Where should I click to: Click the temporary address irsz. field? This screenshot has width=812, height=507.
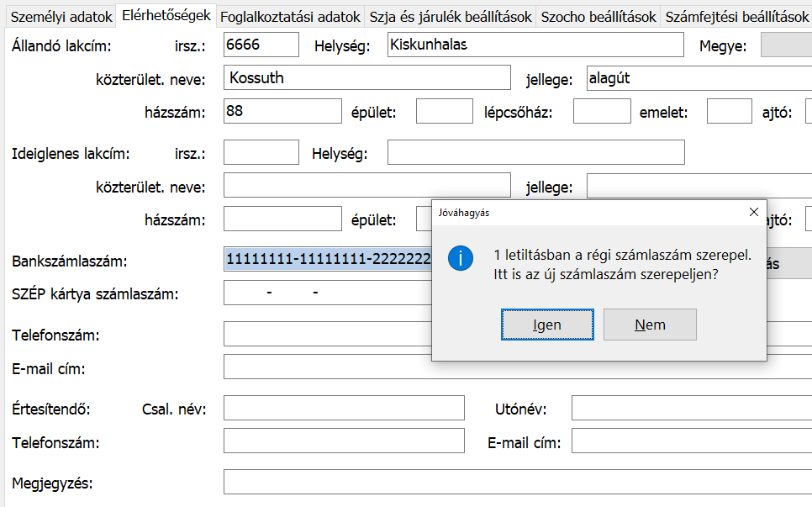tap(261, 153)
